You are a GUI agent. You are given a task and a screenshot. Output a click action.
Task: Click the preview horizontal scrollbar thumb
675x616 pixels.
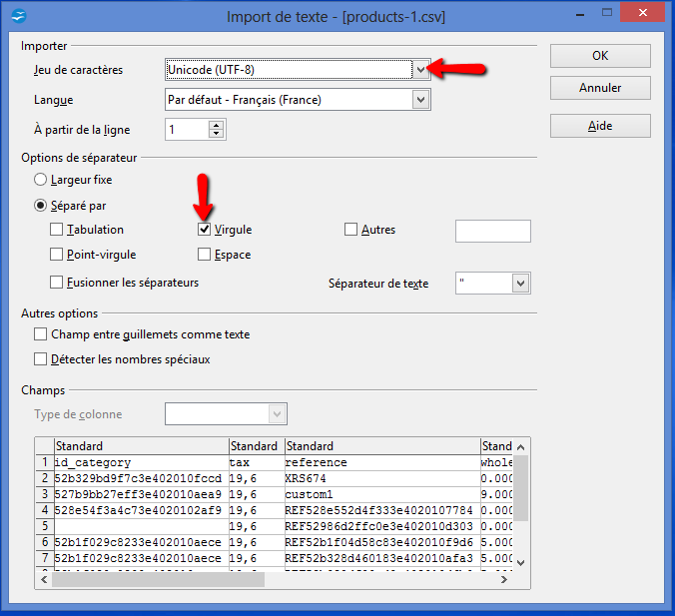pos(158,580)
